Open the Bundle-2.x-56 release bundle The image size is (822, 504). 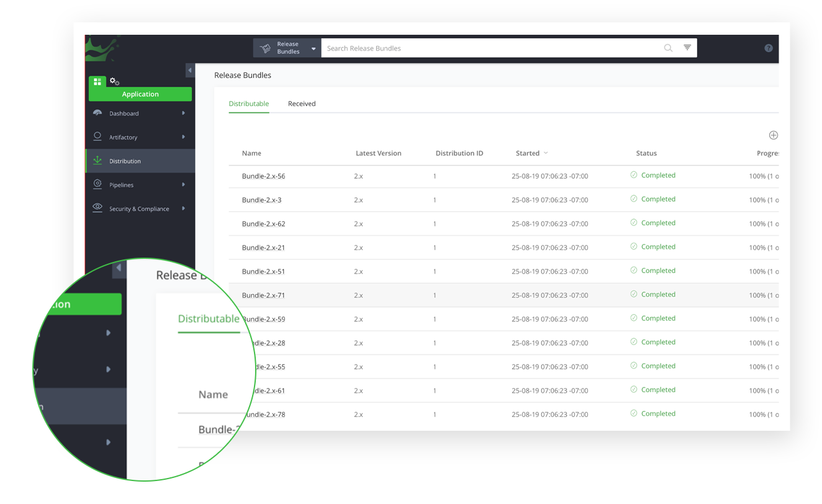(264, 176)
